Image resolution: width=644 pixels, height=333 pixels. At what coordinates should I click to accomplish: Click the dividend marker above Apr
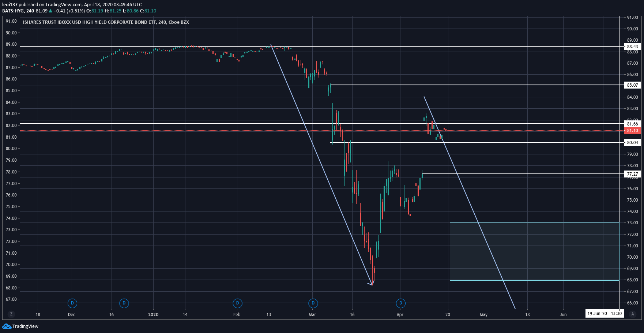coord(401,303)
